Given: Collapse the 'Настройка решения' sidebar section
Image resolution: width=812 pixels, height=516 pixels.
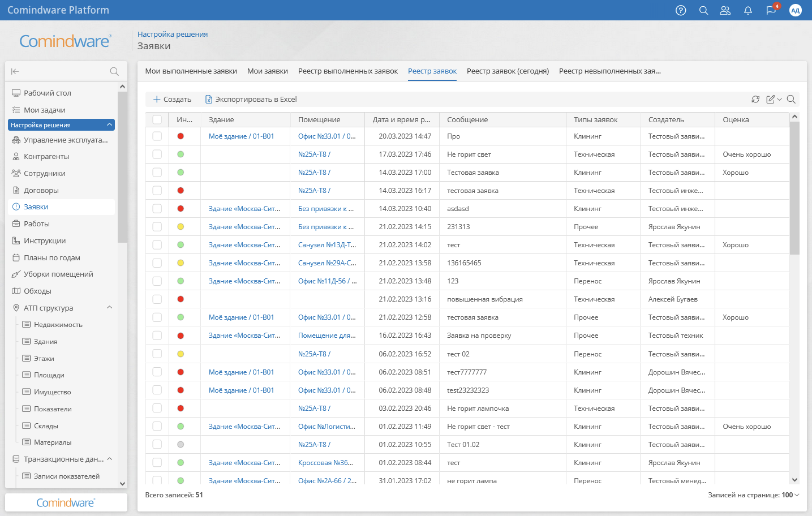Looking at the screenshot, I should coord(109,125).
